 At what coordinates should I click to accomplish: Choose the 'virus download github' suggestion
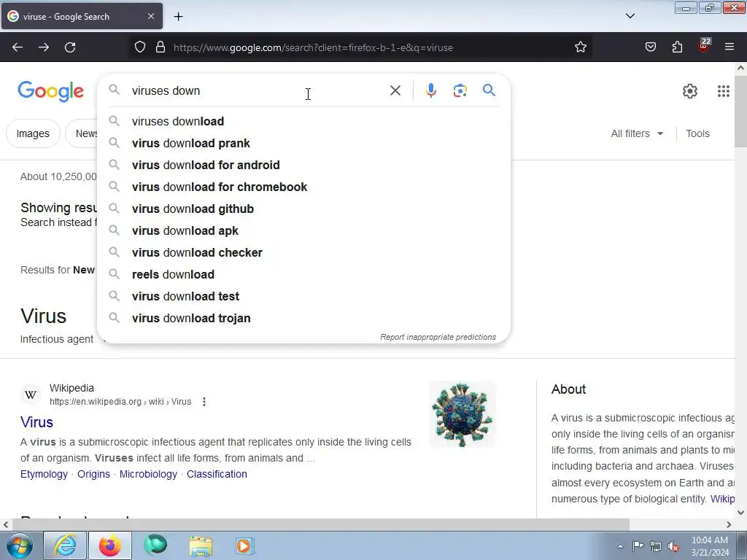pos(304,209)
